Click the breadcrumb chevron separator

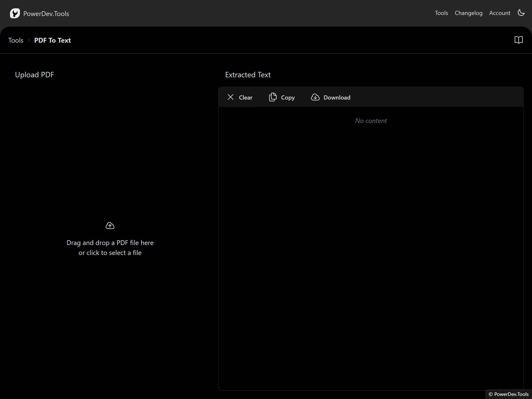coord(29,40)
